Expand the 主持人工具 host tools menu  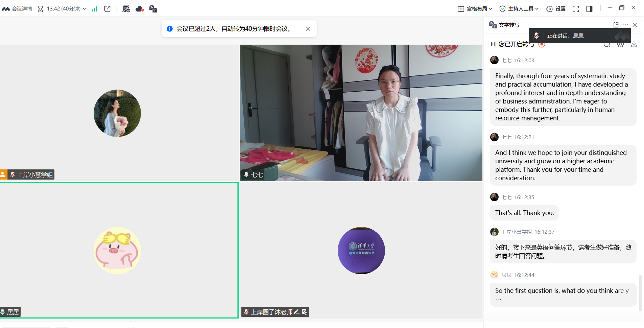pyautogui.click(x=519, y=9)
